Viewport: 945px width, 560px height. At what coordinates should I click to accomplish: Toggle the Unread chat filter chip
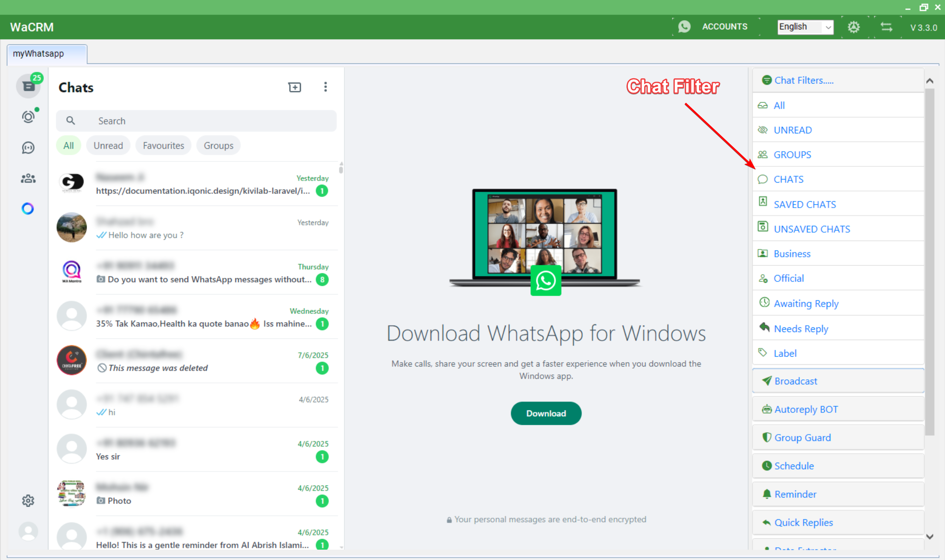pos(108,146)
